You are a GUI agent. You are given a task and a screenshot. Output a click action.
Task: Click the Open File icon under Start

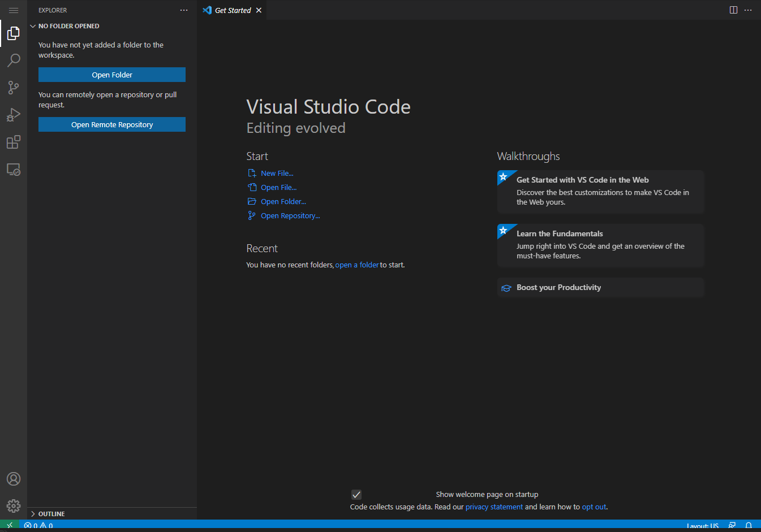click(252, 187)
